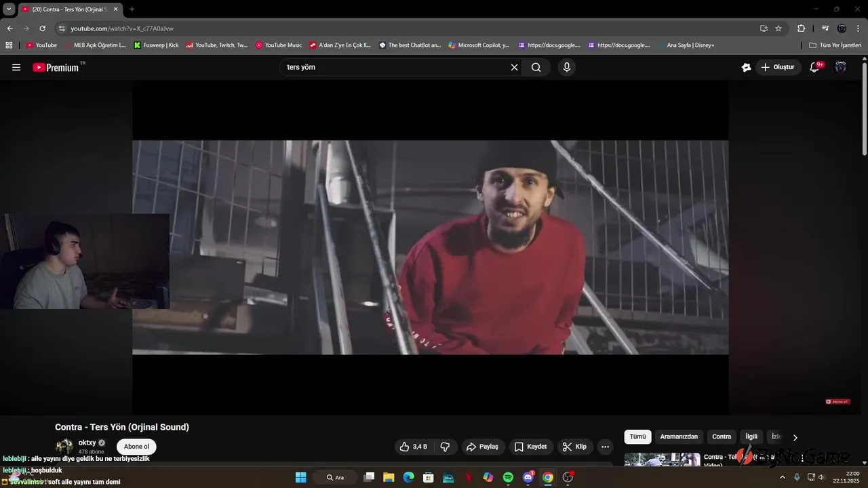
Task: View site information icon in address bar
Action: pos(62,28)
